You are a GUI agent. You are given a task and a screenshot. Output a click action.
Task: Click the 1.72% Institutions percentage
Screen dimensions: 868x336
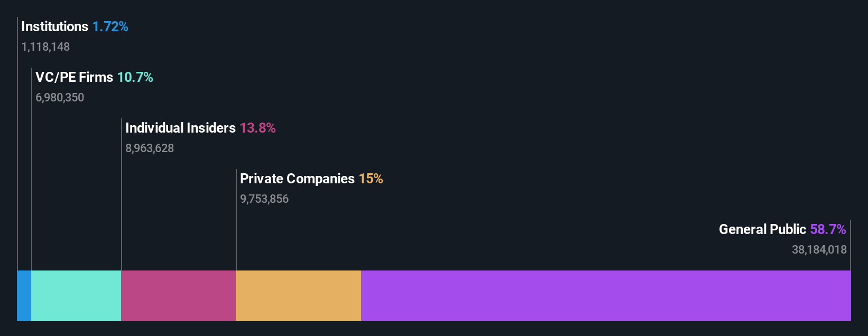click(110, 26)
